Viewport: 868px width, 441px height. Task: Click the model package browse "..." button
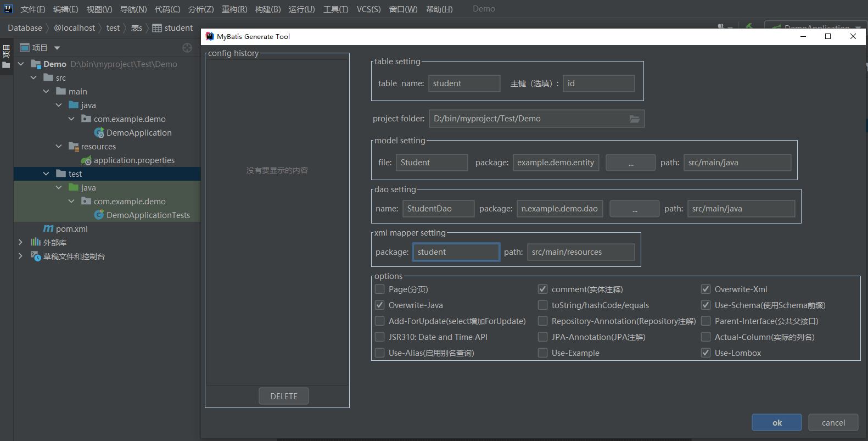(x=630, y=163)
